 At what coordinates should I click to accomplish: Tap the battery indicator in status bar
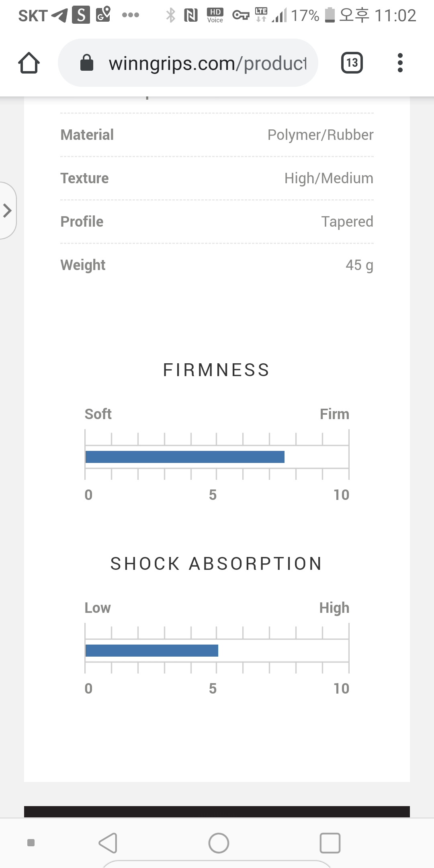[330, 15]
